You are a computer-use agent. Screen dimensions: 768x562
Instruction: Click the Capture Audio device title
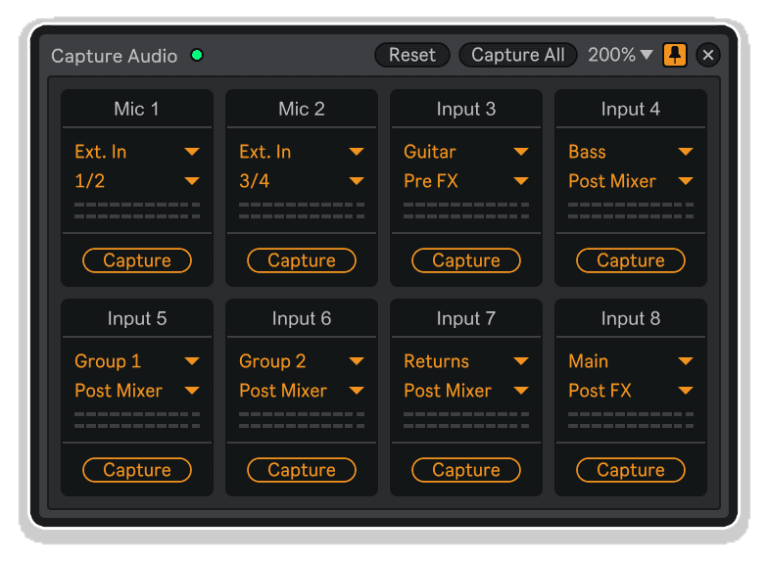pyautogui.click(x=114, y=56)
